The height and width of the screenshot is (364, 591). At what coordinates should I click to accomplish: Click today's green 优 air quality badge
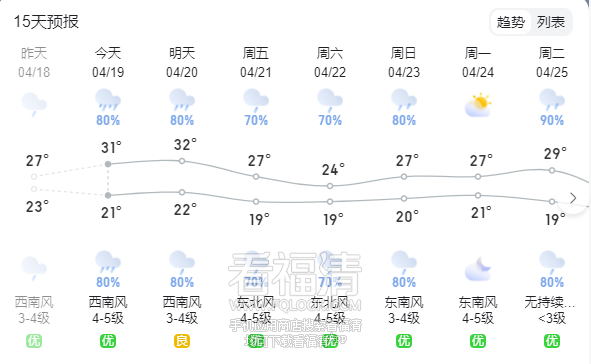(x=108, y=341)
